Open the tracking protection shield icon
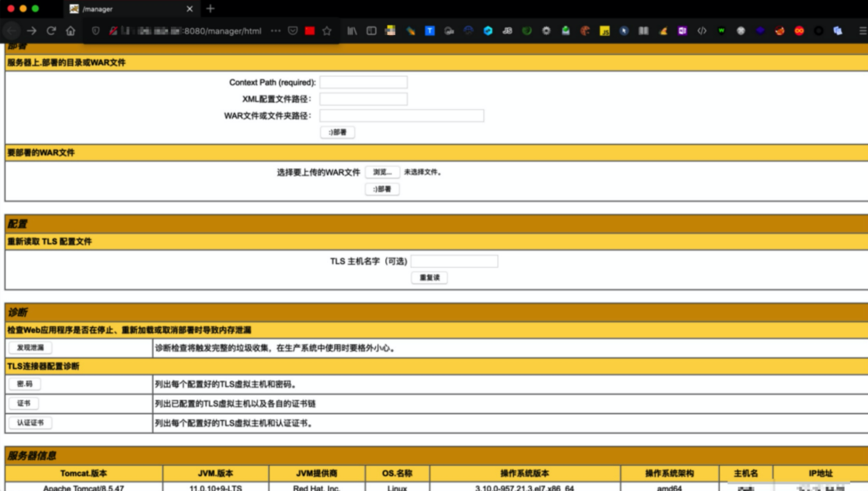868x491 pixels. coord(96,31)
